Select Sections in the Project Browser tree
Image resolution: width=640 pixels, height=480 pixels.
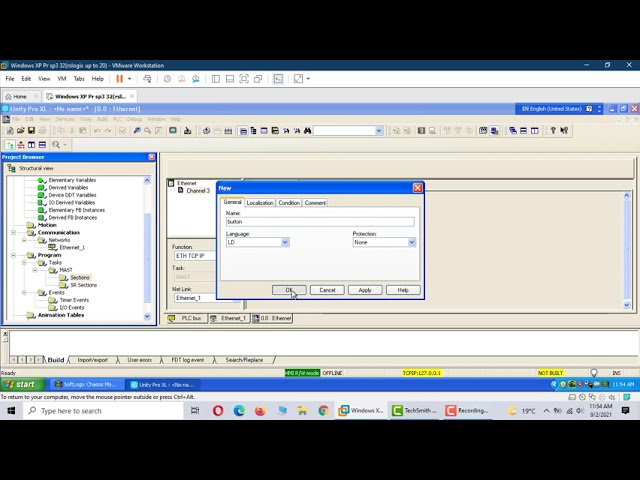(x=79, y=277)
